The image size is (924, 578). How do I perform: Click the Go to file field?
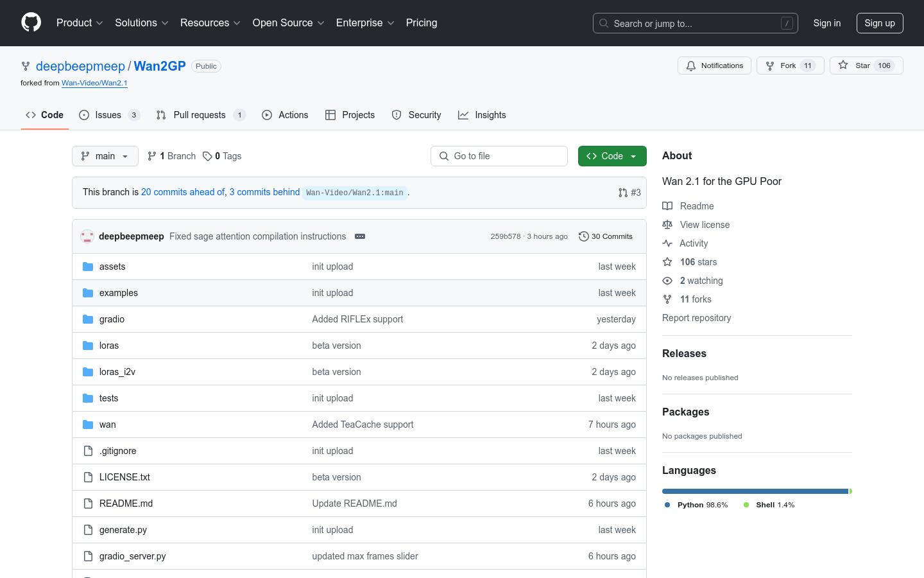coord(499,156)
